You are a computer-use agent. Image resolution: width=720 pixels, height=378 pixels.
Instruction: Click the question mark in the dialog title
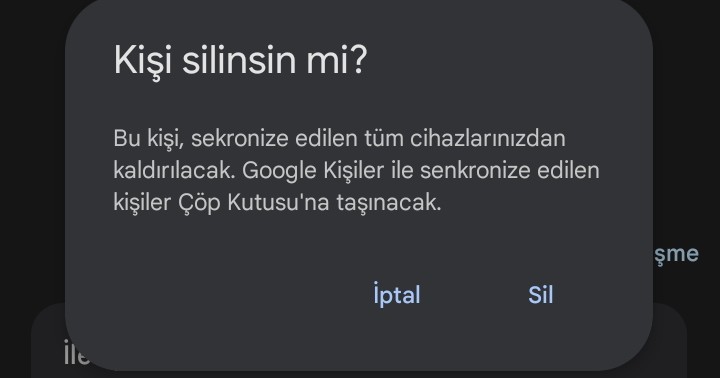359,59
